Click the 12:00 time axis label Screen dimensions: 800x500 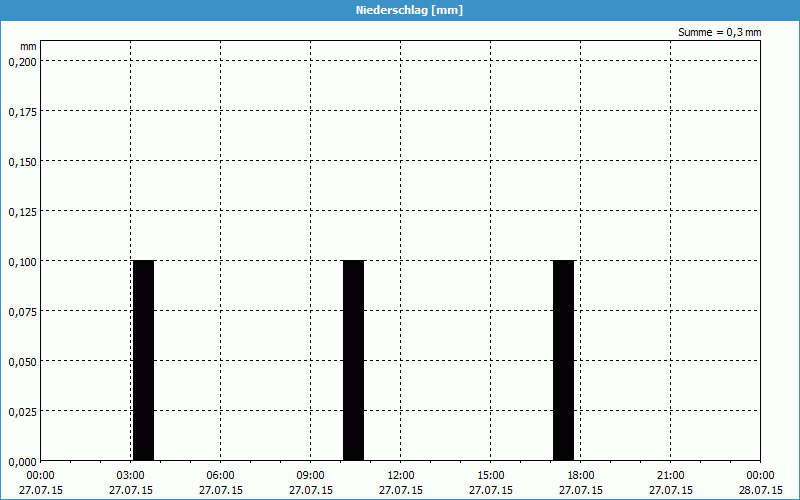(x=401, y=476)
